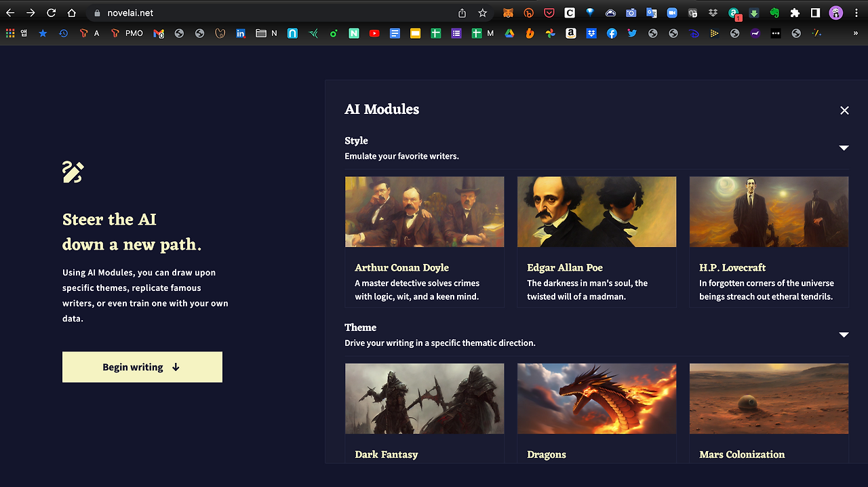Viewport: 868px width, 487px height.
Task: Open the N bookmarks folder
Action: [266, 33]
